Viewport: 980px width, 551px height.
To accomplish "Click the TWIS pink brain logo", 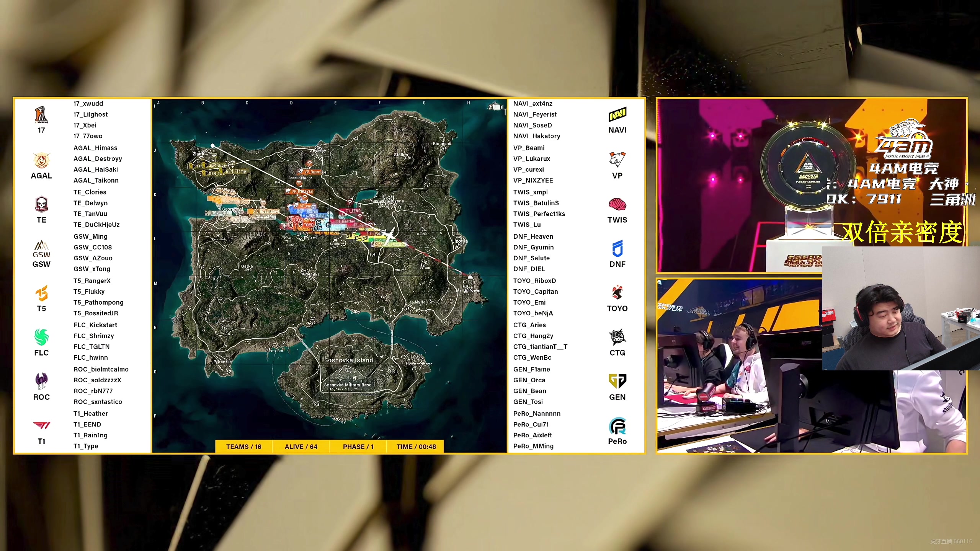I will 617,204.
